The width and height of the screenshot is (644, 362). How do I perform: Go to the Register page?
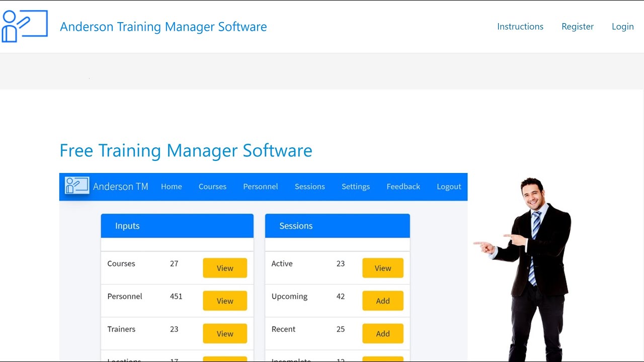pos(578,27)
